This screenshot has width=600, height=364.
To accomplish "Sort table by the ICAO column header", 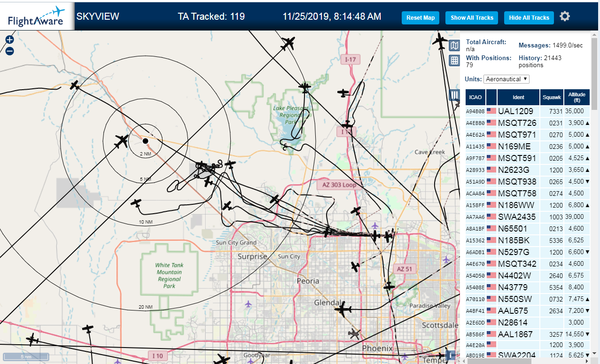I will click(475, 97).
